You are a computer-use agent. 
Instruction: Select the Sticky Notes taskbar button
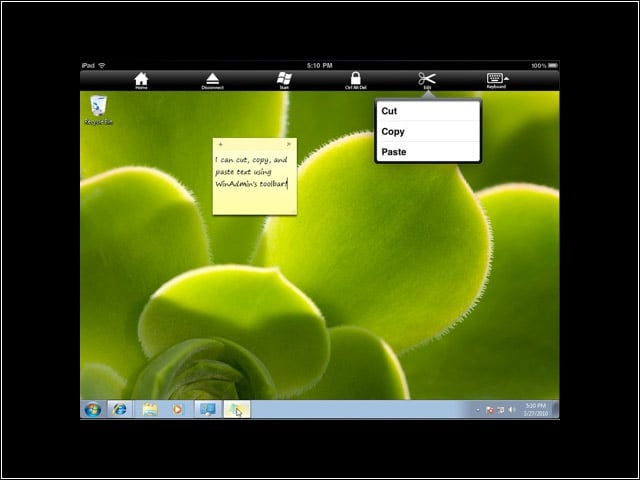(237, 409)
